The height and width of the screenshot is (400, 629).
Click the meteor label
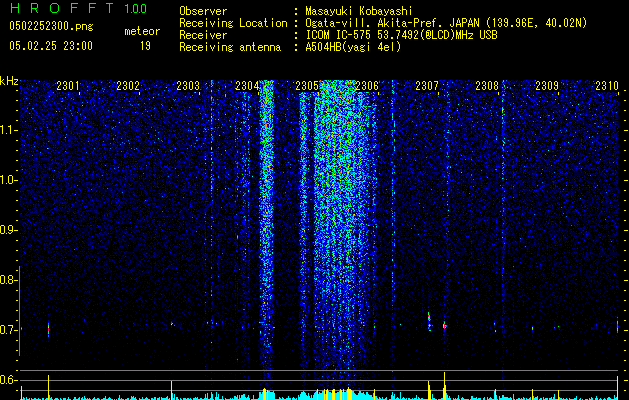click(142, 31)
